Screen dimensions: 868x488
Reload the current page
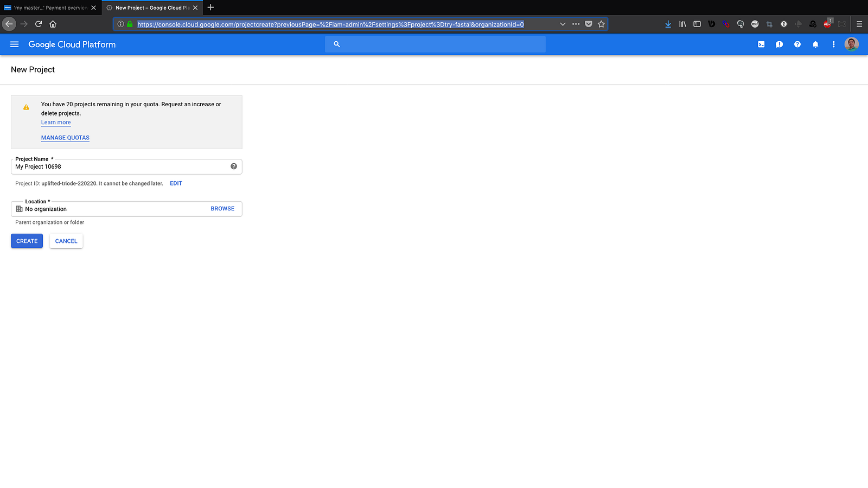tap(39, 24)
